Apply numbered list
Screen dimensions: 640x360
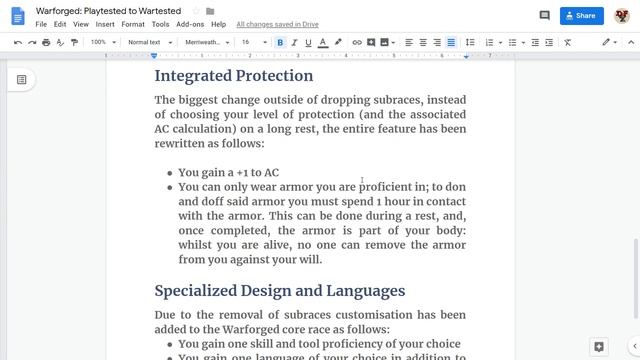tap(489, 42)
